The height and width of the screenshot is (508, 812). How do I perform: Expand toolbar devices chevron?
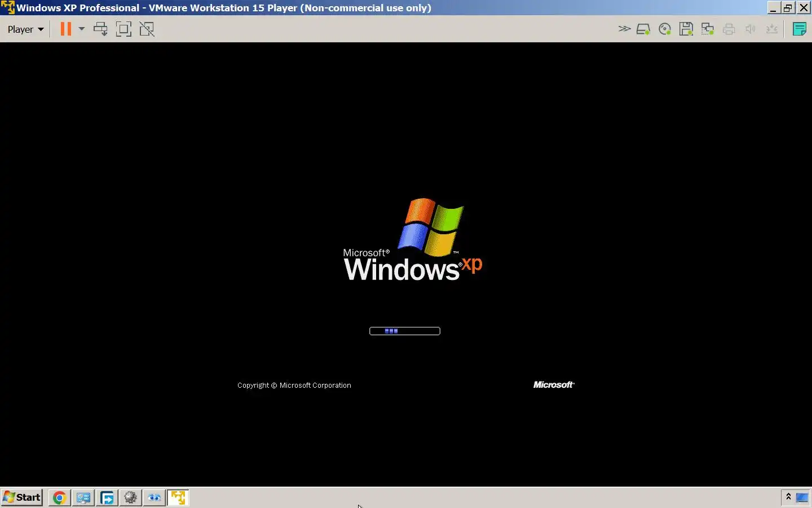coord(624,29)
